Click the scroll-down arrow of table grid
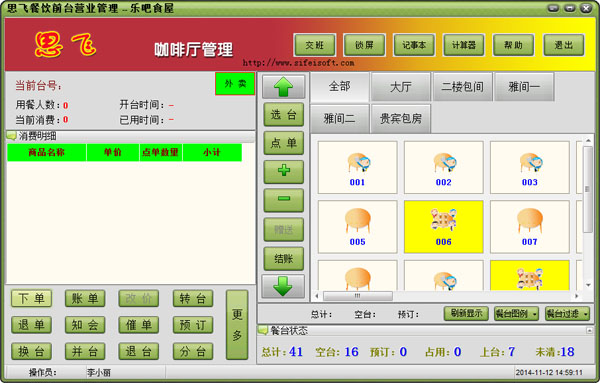Viewport: 600px width, 383px height. pyautogui.click(x=588, y=285)
